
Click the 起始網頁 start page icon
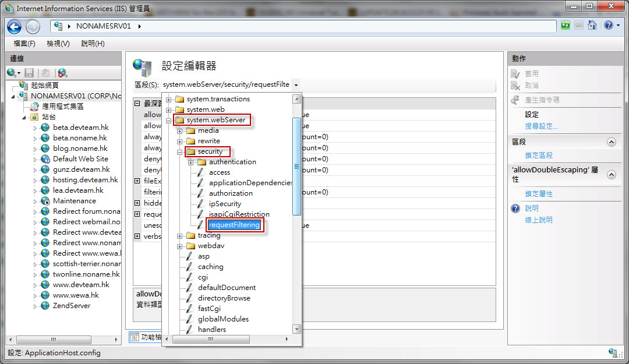24,85
